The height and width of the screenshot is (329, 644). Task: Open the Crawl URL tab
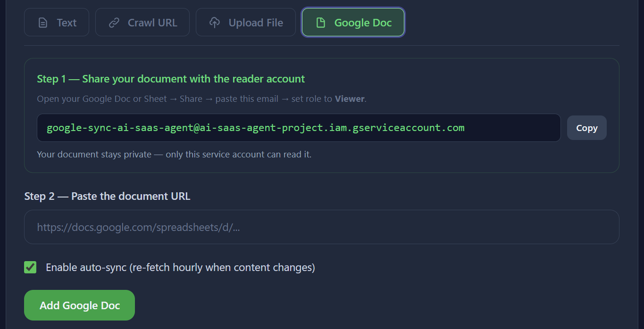tap(142, 22)
